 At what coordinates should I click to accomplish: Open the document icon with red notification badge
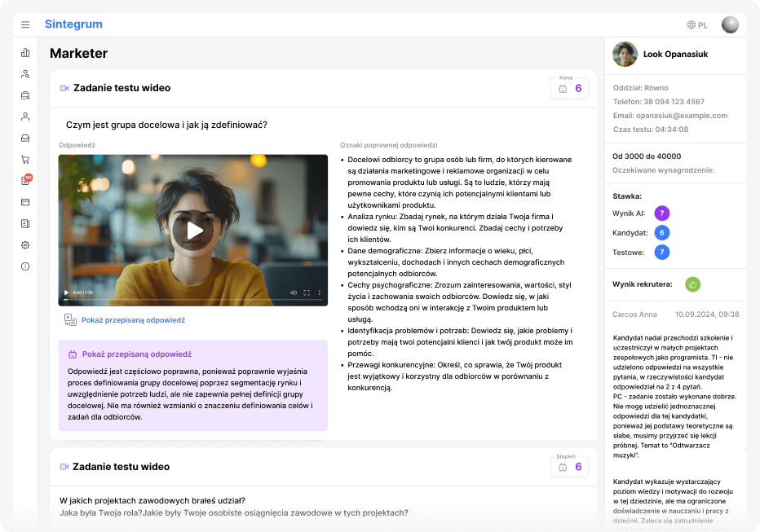[x=25, y=181]
